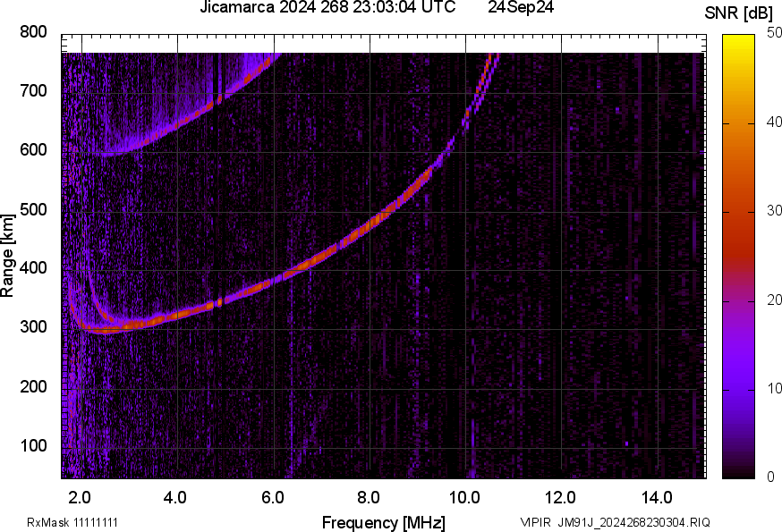Viewport: 782px width, 532px height.
Task: Click the SNR color scale bar
Action: (739, 257)
